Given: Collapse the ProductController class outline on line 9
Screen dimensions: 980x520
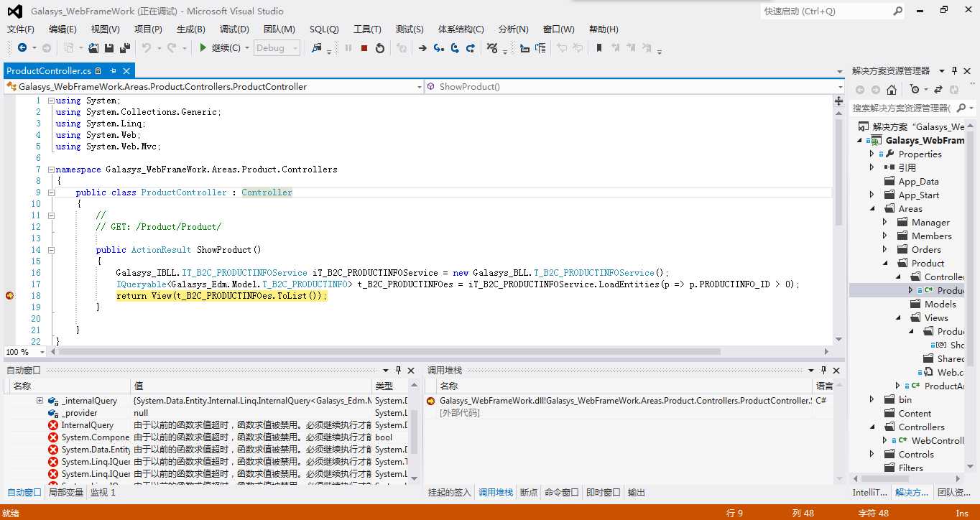Looking at the screenshot, I should [51, 192].
